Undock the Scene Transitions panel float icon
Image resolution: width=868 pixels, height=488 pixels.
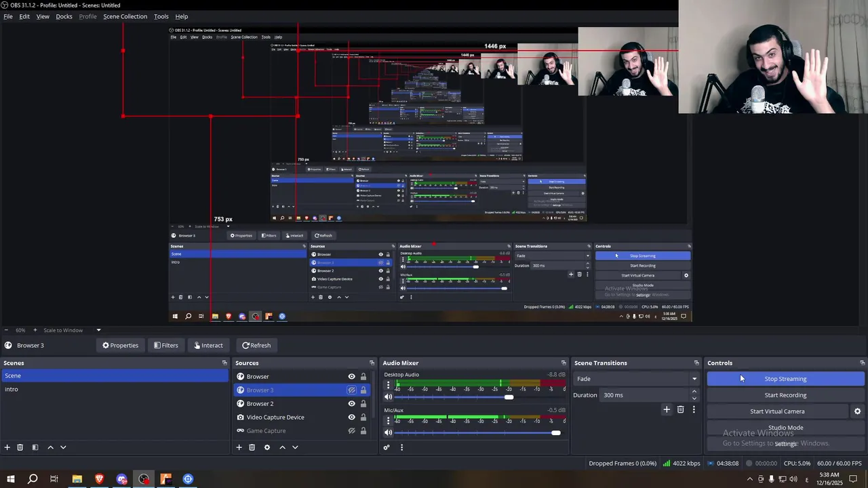[x=696, y=363]
